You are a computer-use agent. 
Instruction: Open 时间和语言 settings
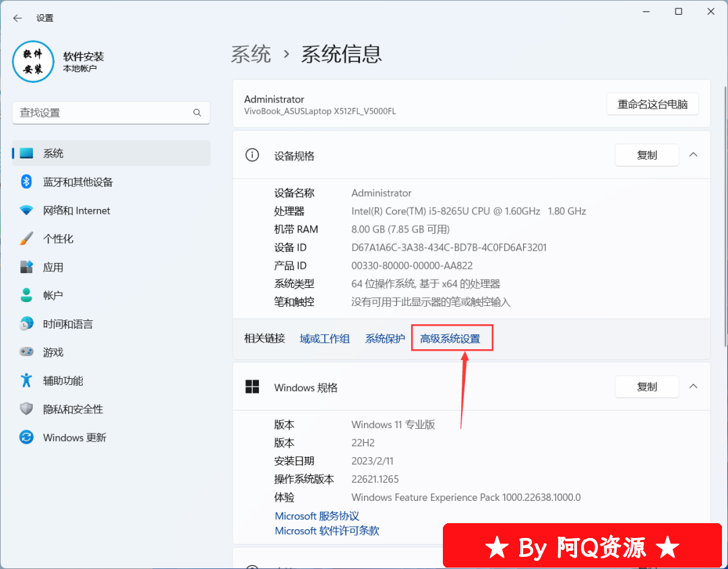(111, 324)
